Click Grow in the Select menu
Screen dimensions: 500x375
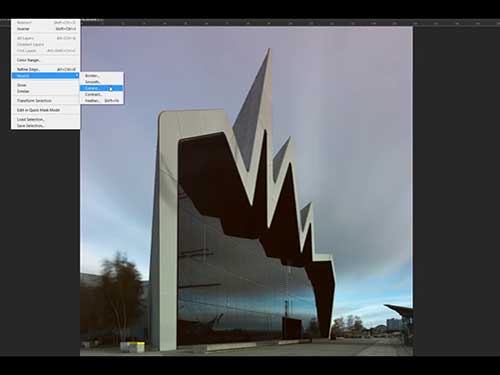click(45, 85)
